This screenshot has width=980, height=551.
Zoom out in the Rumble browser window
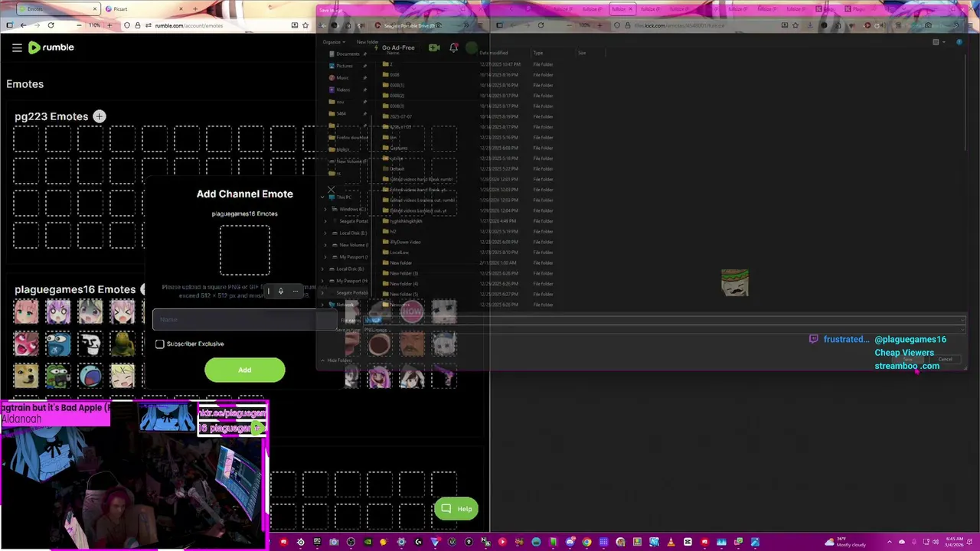pos(78,25)
